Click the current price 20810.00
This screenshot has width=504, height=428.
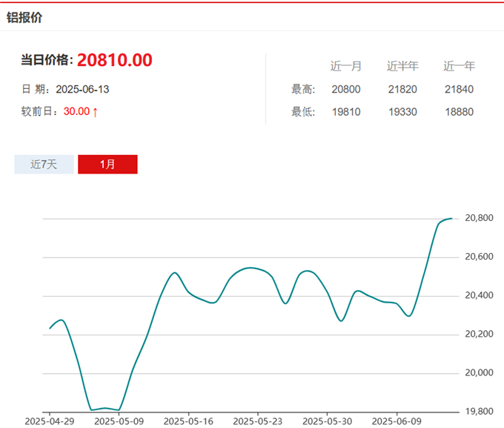pos(114,60)
